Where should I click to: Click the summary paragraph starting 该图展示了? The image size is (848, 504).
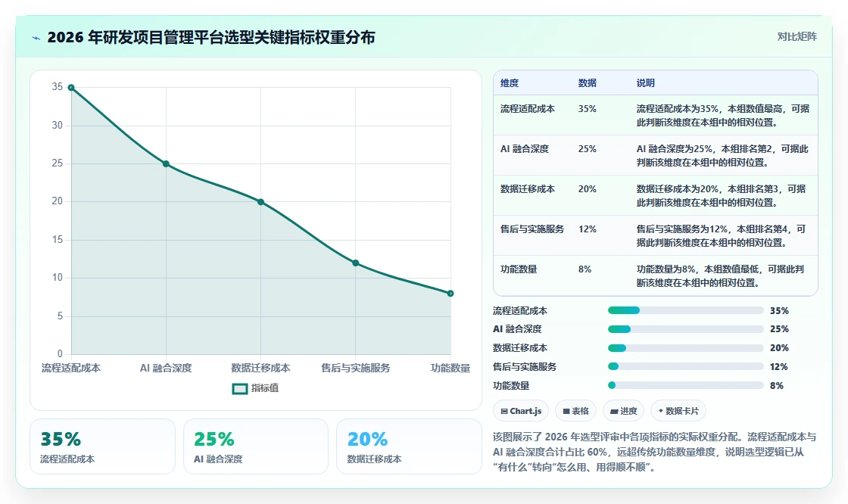coord(654,452)
